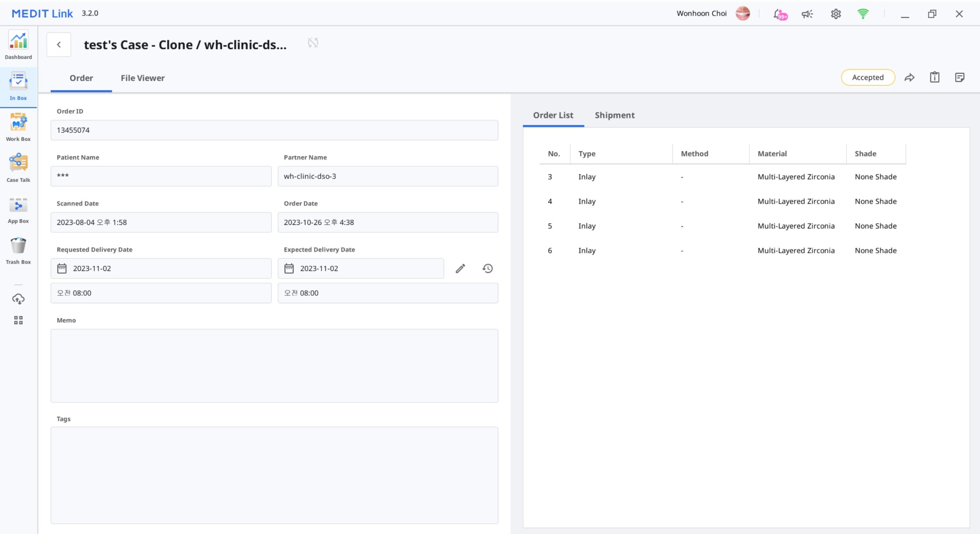Switch to the File Viewer tab
Image resolution: width=980 pixels, height=534 pixels.
click(142, 78)
